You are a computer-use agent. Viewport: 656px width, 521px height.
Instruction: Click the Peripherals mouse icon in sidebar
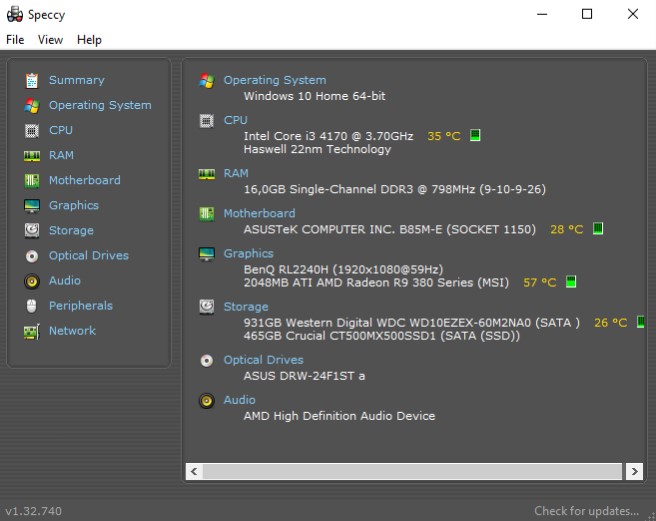(x=32, y=306)
